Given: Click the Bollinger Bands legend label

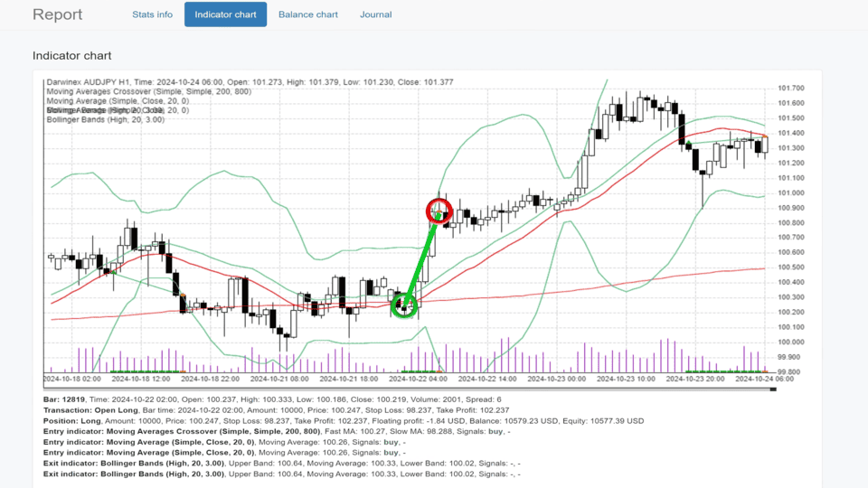Looking at the screenshot, I should (x=104, y=119).
